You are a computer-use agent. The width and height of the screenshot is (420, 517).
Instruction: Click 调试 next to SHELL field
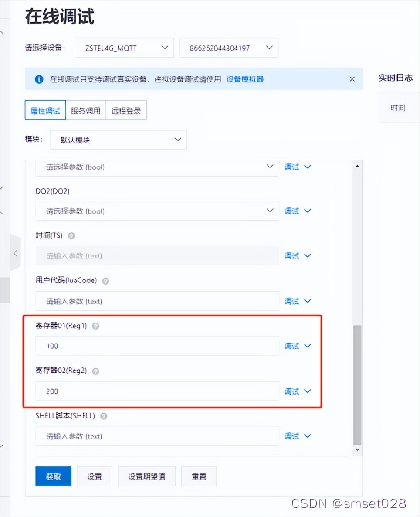[x=291, y=436]
